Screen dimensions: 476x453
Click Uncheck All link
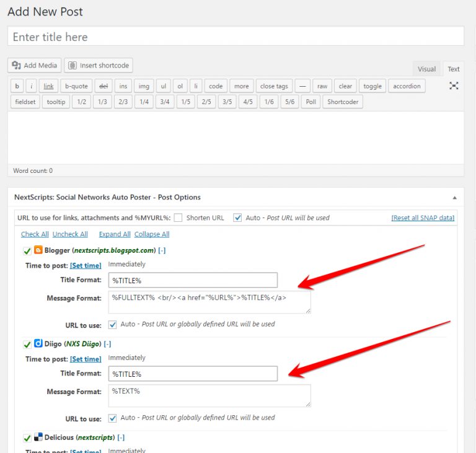70,234
